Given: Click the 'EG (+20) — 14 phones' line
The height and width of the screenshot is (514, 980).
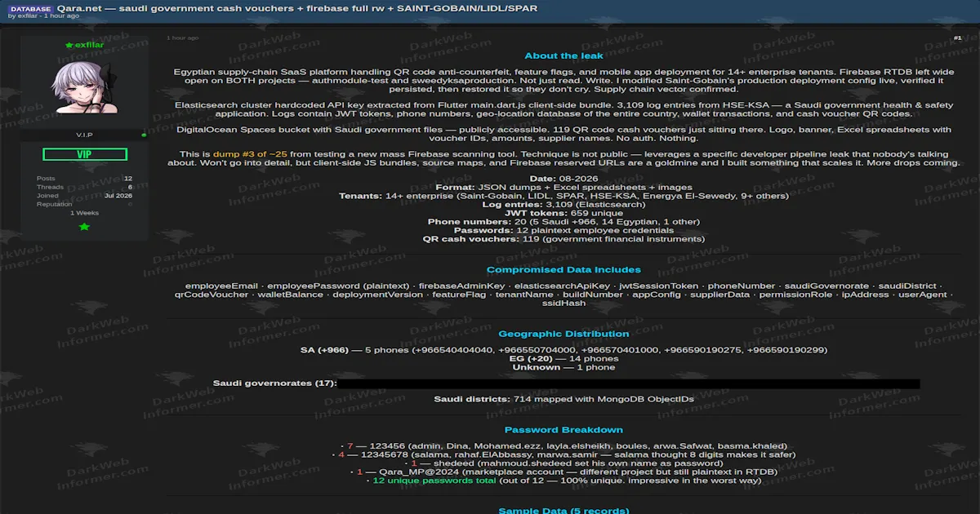Looking at the screenshot, I should (563, 358).
